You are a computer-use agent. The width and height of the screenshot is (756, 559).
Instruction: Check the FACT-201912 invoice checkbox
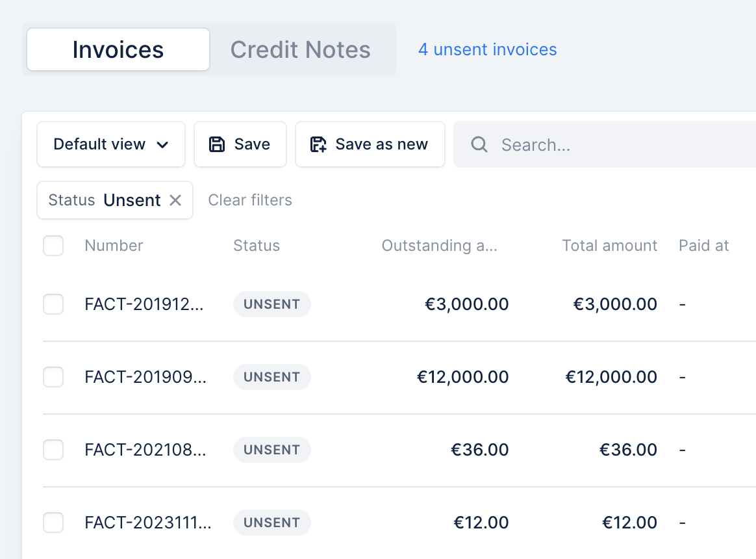click(x=53, y=304)
